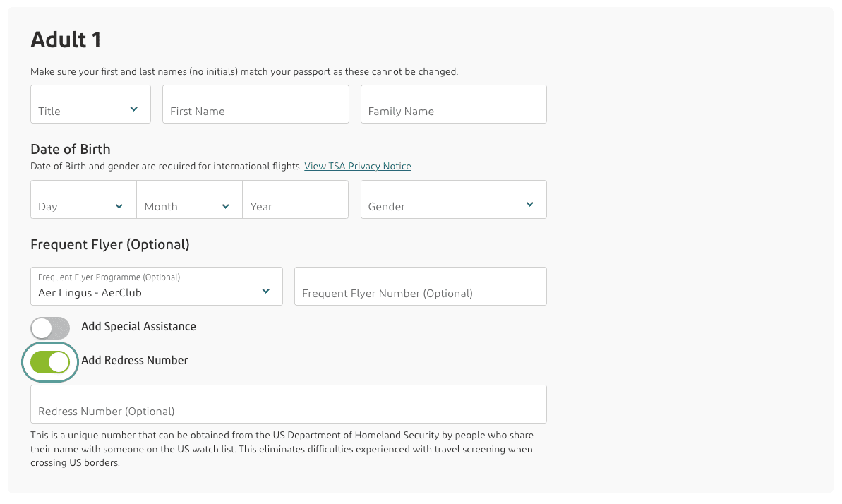Change the Aer Lingus - AerClub programme selection
This screenshot has height=504, width=842.
pos(157,286)
